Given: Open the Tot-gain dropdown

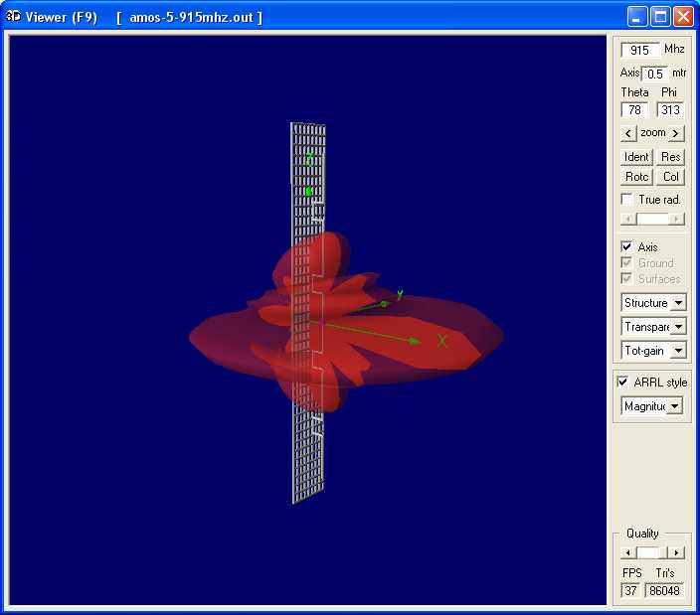Looking at the screenshot, I should [678, 351].
